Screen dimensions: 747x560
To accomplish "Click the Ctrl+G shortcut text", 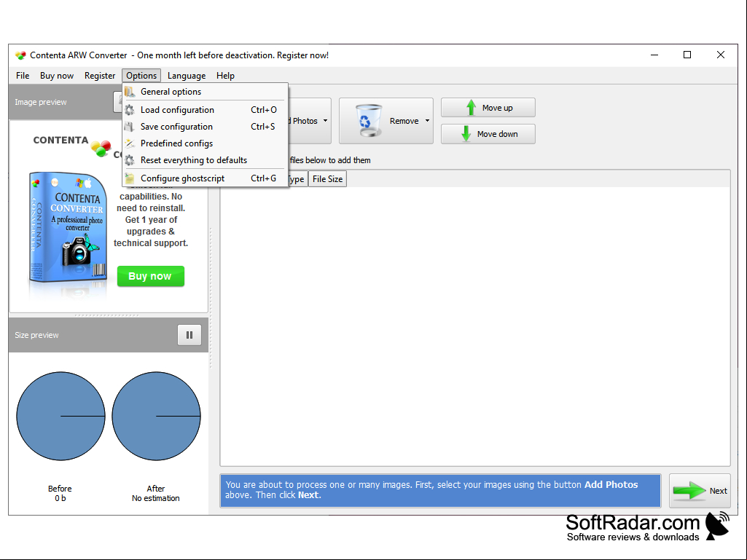I will pyautogui.click(x=263, y=178).
